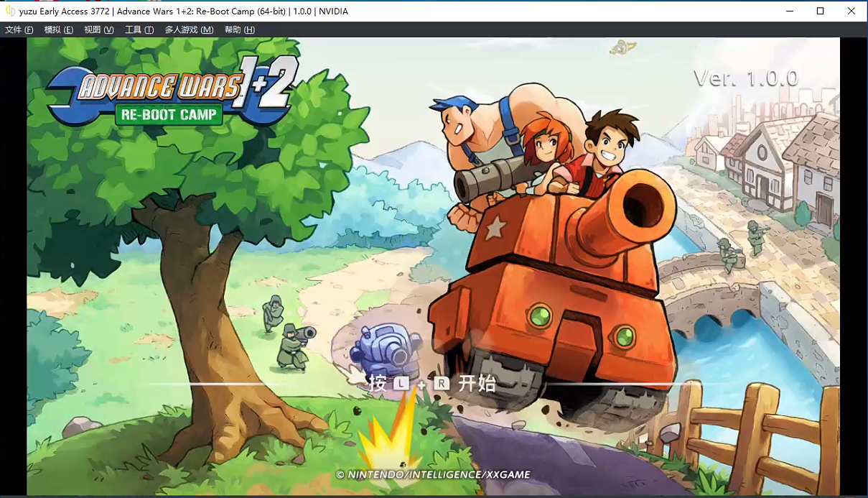Click the white star on the orange tank
Image resolution: width=868 pixels, height=498 pixels.
click(x=494, y=228)
